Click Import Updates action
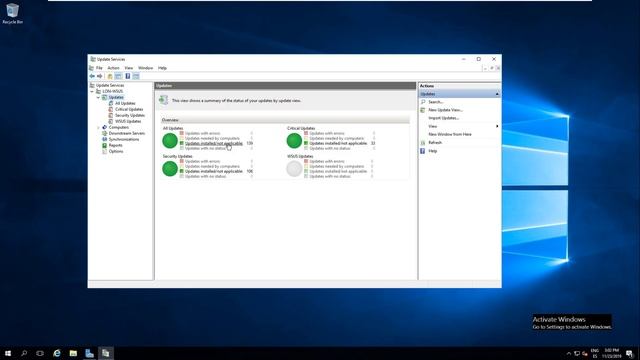This screenshot has width=640, height=360. point(443,118)
